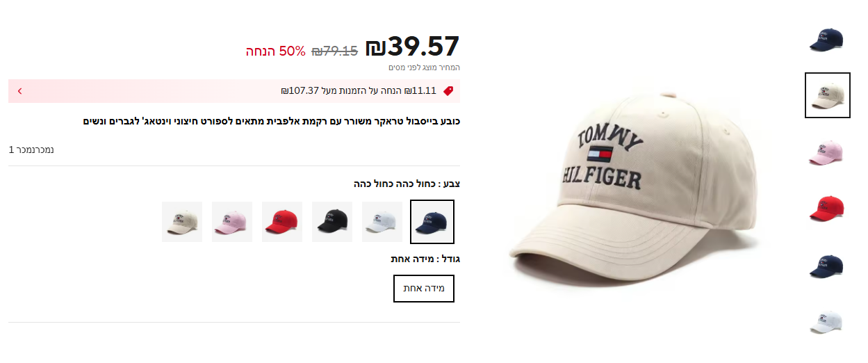Select the white cap color swatch

click(382, 222)
